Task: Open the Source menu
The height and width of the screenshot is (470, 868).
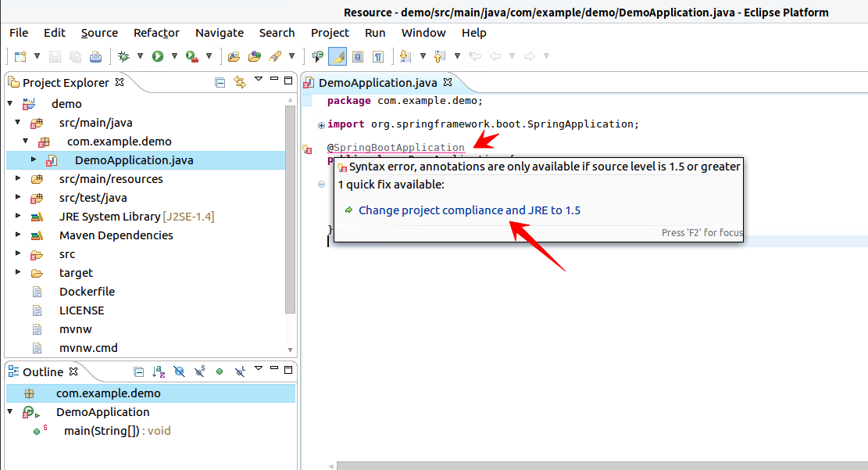Action: (x=100, y=33)
